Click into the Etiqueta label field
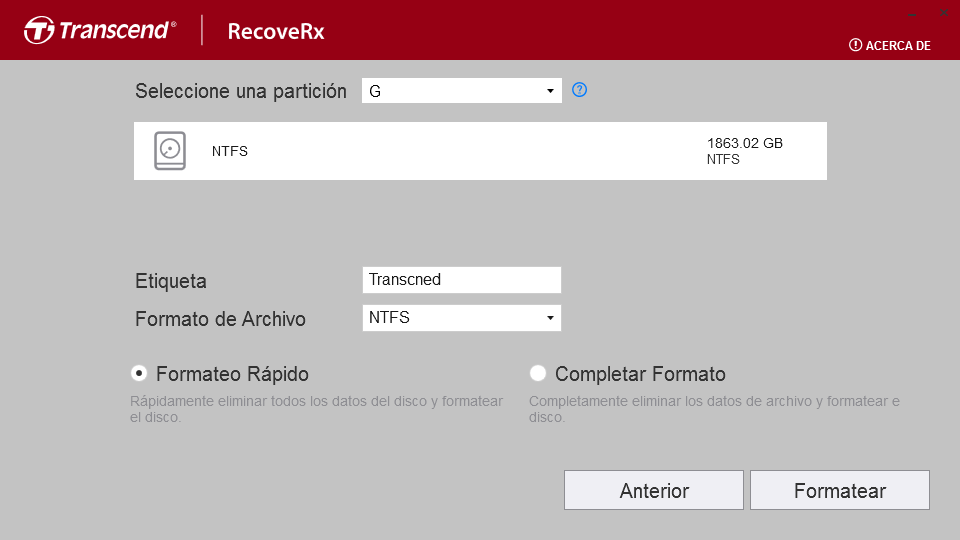The height and width of the screenshot is (540, 960). coord(462,280)
